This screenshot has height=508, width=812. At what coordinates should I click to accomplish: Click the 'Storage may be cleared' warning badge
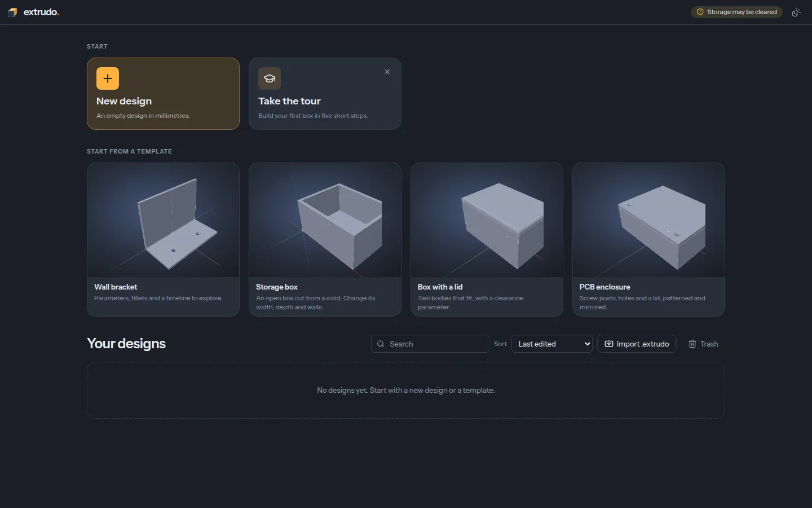[x=736, y=12]
